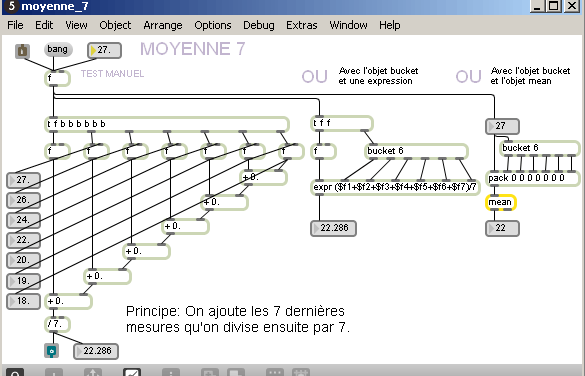The height and width of the screenshot is (376, 585).
Task: Click the 22.286 number box below expr
Action: [334, 228]
